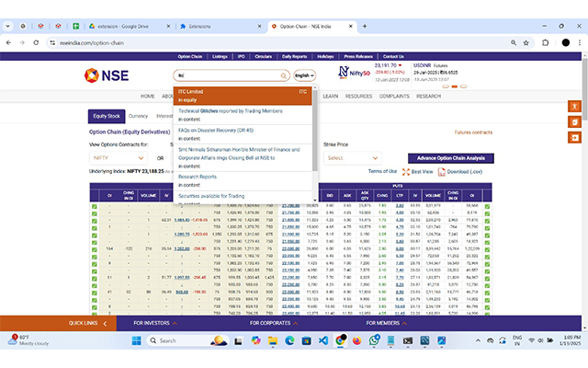Toggle green checkbox left of the 21,850.00 strike row

[x=94, y=228]
